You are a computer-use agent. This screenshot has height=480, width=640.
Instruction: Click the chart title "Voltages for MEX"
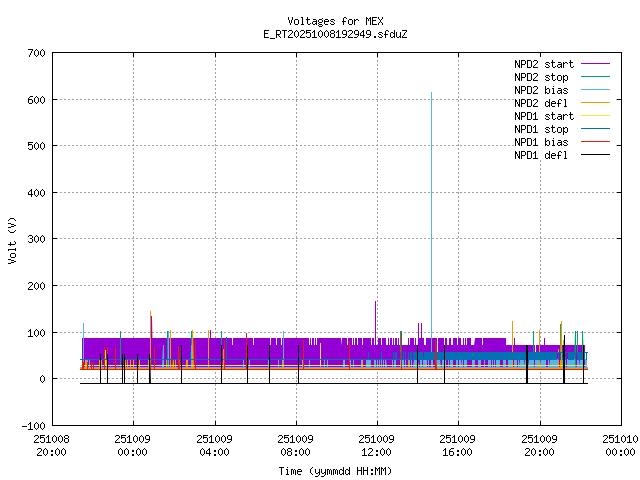coord(334,21)
